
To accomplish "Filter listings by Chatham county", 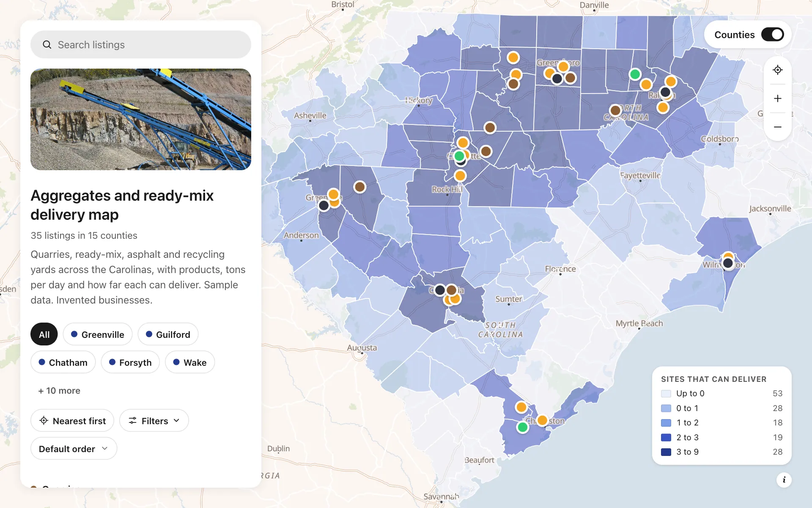I will (63, 362).
